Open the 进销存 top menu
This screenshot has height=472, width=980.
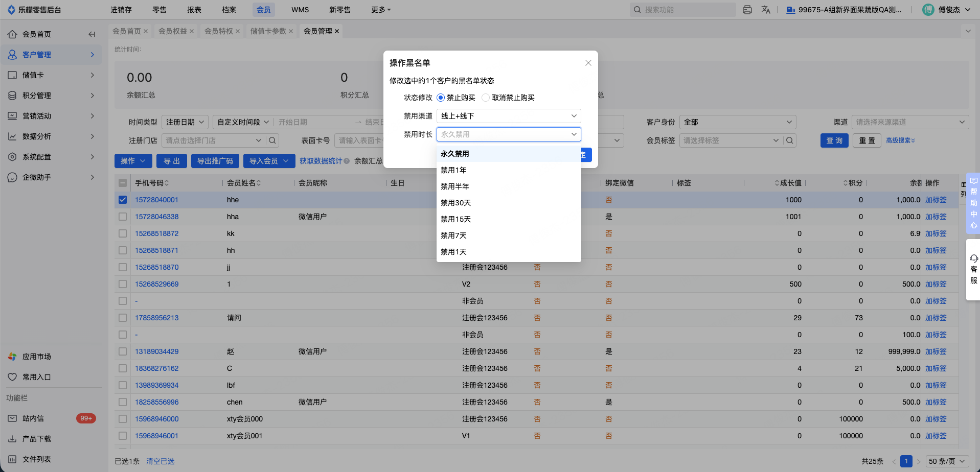coord(121,10)
